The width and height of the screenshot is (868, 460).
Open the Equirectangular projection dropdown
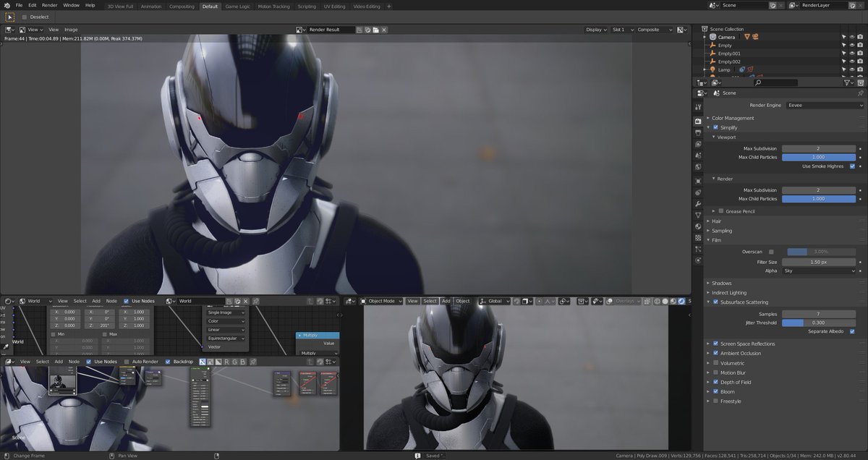tap(226, 338)
